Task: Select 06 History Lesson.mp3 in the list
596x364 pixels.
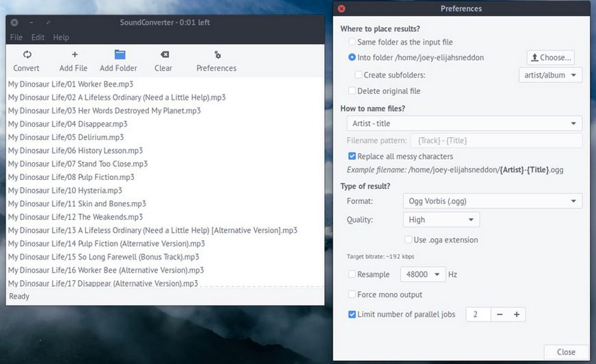Action: coord(76,150)
